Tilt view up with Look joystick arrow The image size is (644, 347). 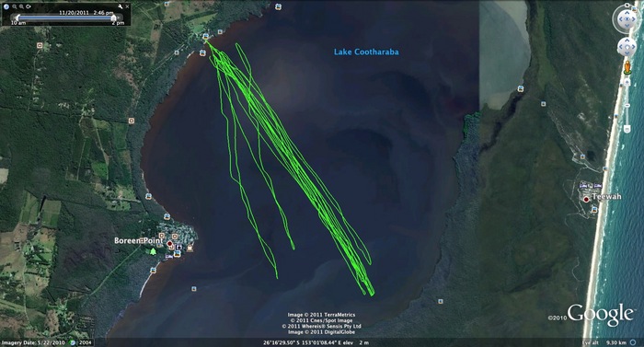tap(627, 12)
